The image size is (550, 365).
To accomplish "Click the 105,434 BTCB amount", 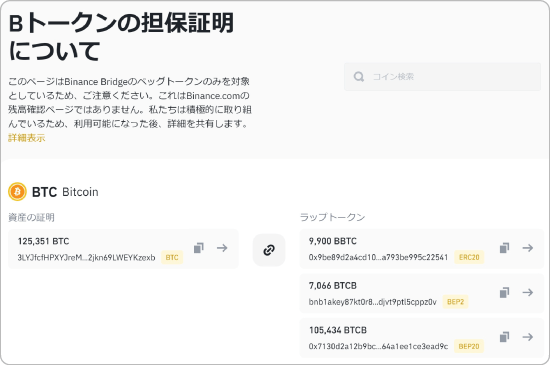I will pos(338,330).
